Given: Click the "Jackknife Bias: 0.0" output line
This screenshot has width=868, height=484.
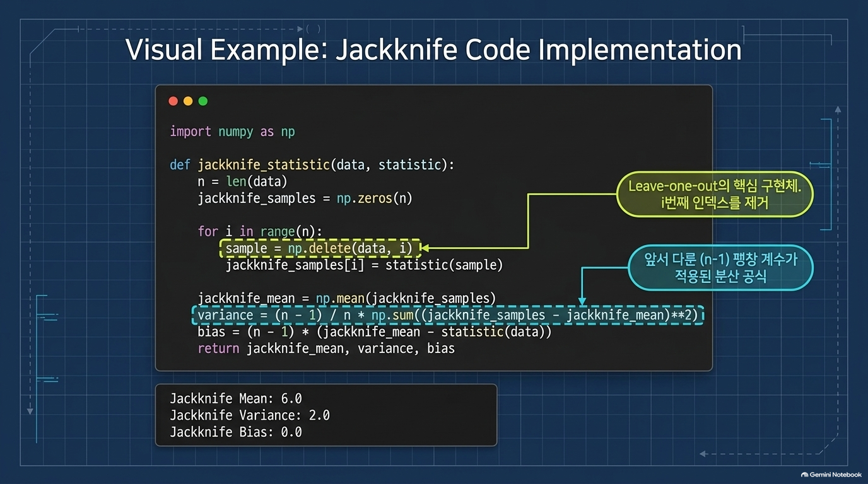Looking at the screenshot, I should point(236,432).
